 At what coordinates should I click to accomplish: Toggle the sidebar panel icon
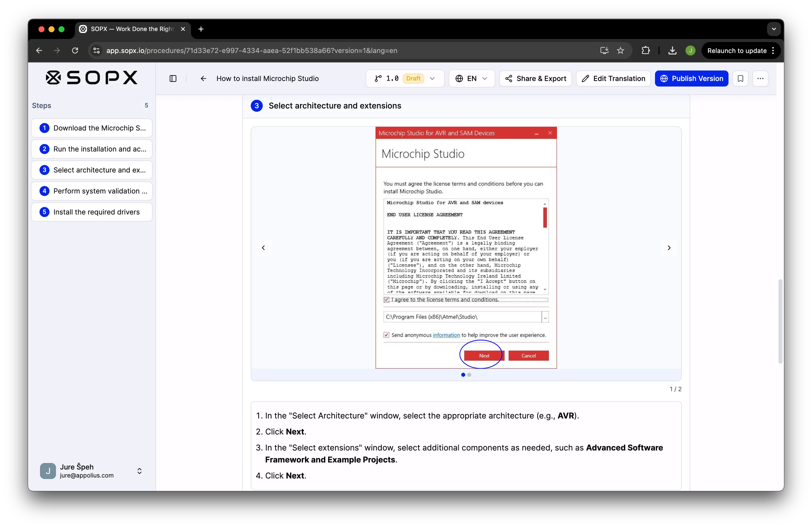tap(173, 78)
